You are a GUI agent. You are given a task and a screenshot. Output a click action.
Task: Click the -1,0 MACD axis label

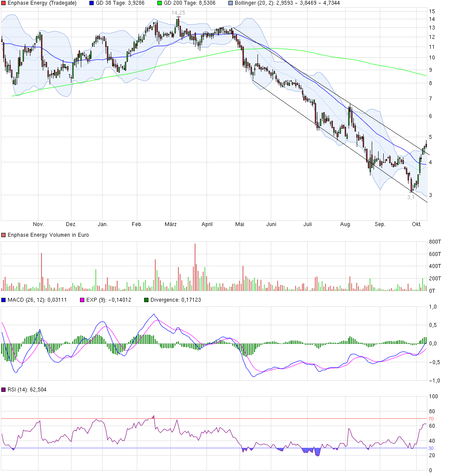[434, 381]
